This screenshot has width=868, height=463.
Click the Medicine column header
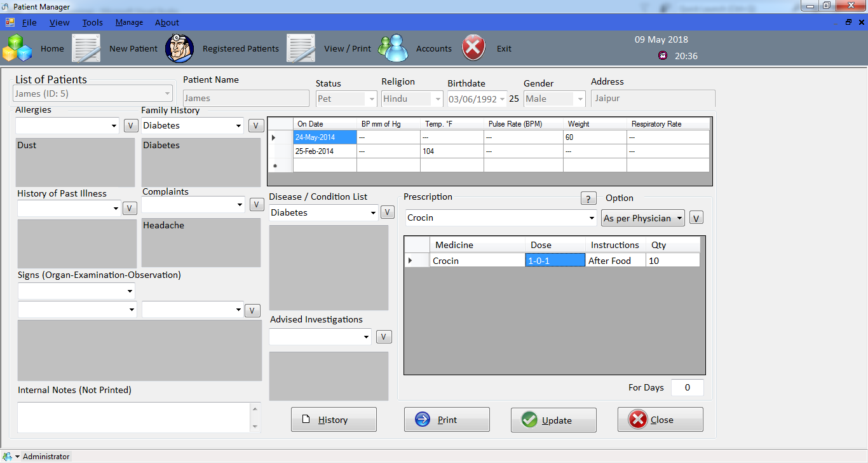click(x=477, y=245)
